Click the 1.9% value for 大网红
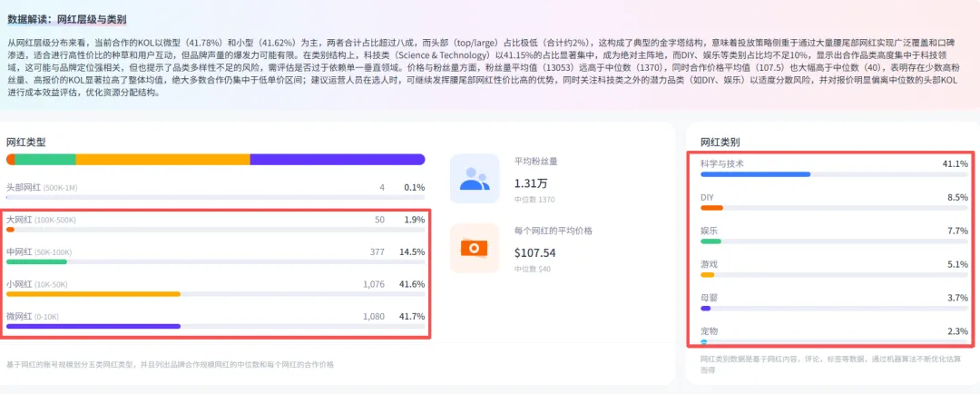Screen dimensions: 980x394 (415, 220)
